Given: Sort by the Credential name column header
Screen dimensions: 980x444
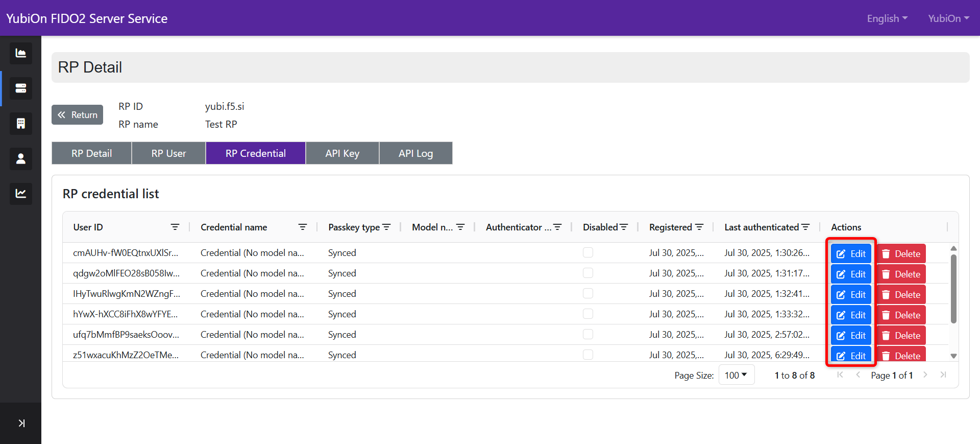Looking at the screenshot, I should tap(234, 227).
